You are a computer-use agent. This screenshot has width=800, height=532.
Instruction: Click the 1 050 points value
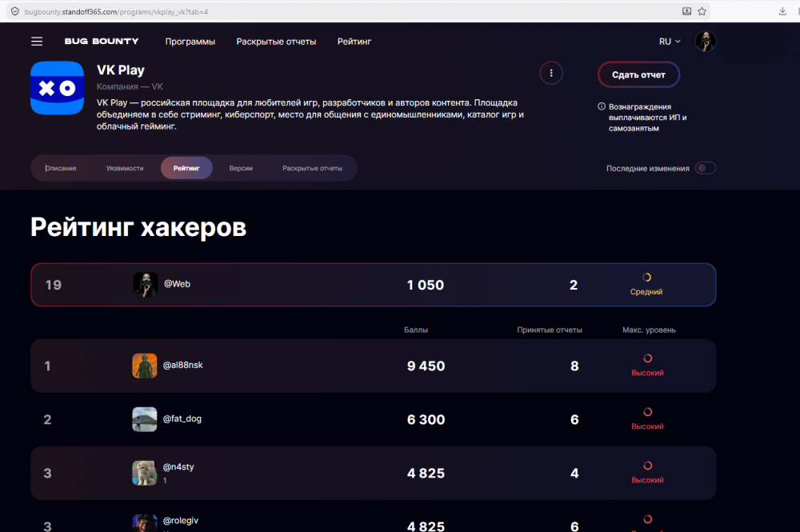coord(426,285)
